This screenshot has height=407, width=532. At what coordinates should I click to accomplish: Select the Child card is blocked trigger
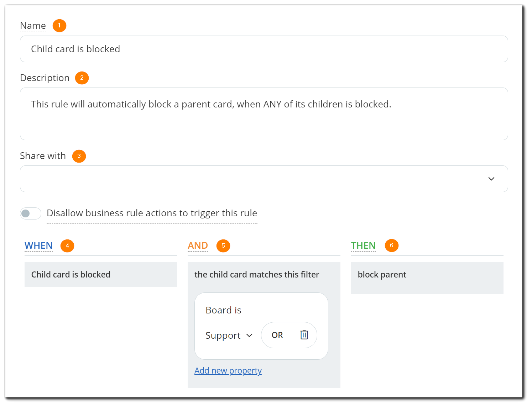tap(71, 274)
